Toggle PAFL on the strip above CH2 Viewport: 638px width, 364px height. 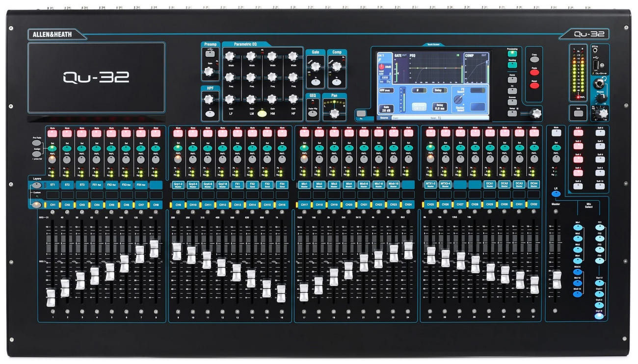point(67,159)
